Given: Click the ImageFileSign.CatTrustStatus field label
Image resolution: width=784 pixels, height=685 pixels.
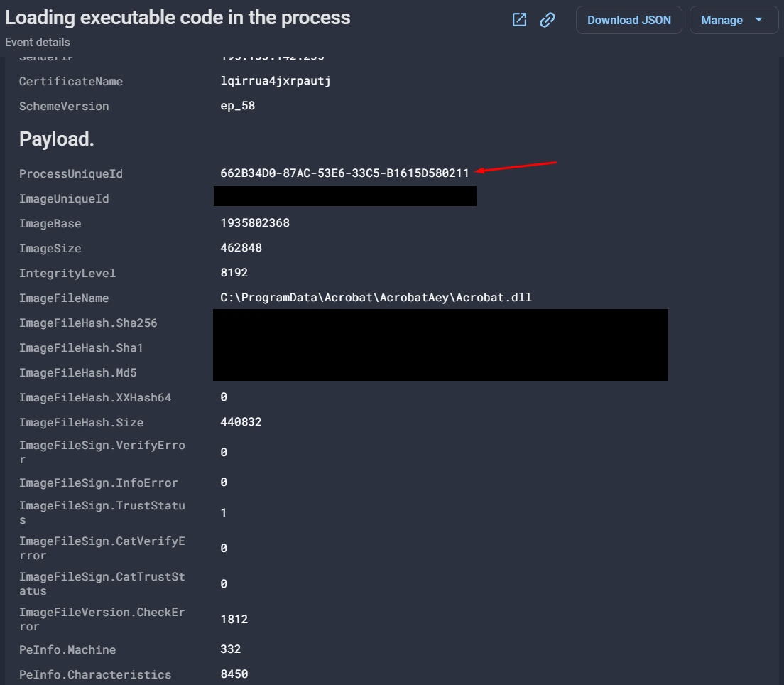Looking at the screenshot, I should point(102,584).
